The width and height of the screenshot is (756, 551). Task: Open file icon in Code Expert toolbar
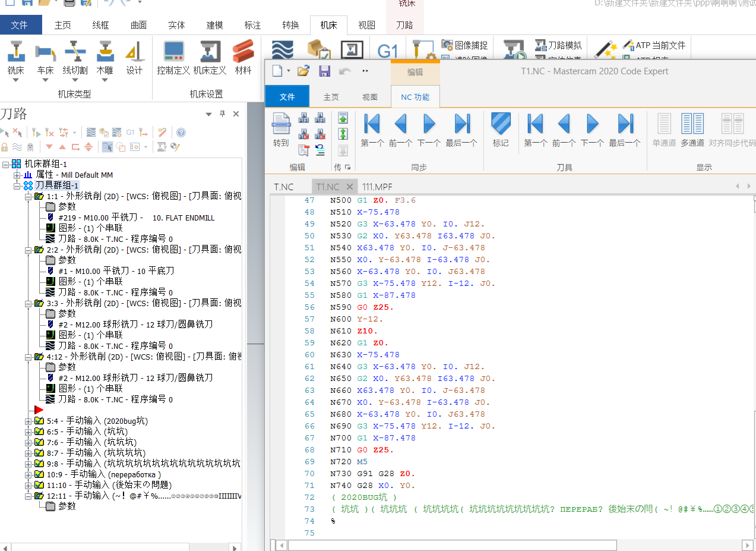[x=303, y=71]
